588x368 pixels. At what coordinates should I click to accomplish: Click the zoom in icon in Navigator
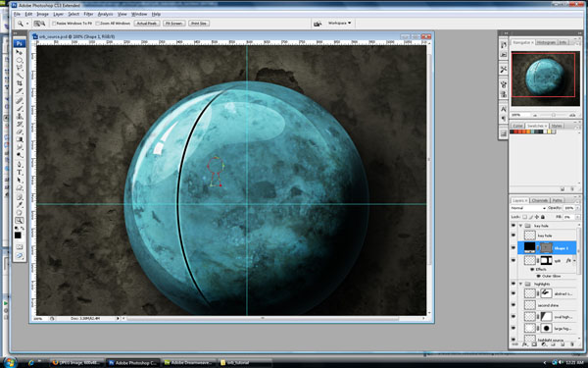pos(572,115)
